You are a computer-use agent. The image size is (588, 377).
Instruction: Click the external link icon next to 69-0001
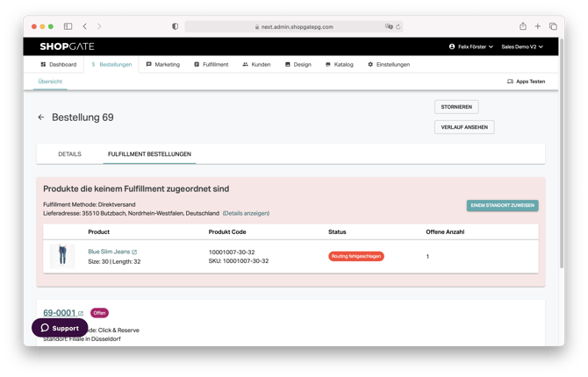(81, 313)
